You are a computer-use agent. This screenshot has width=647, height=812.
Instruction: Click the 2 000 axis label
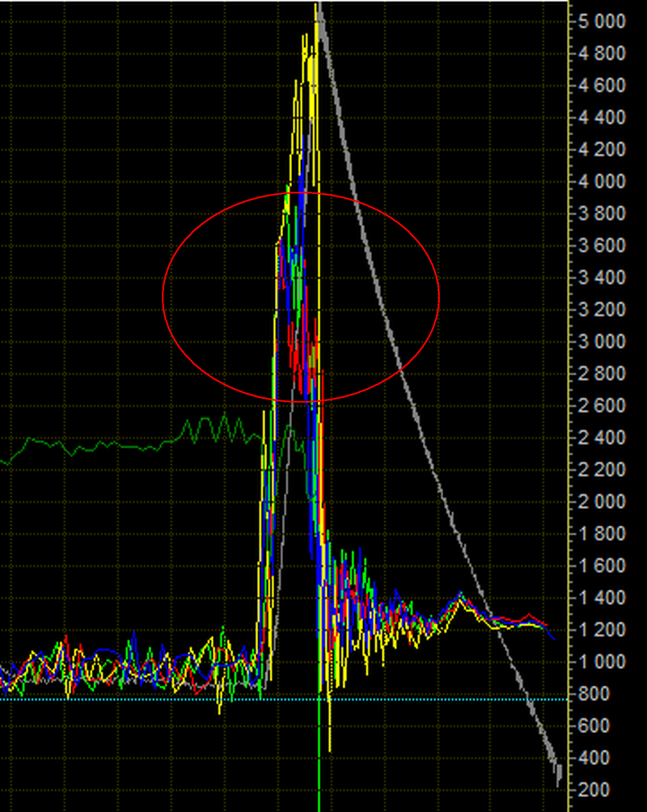603,502
